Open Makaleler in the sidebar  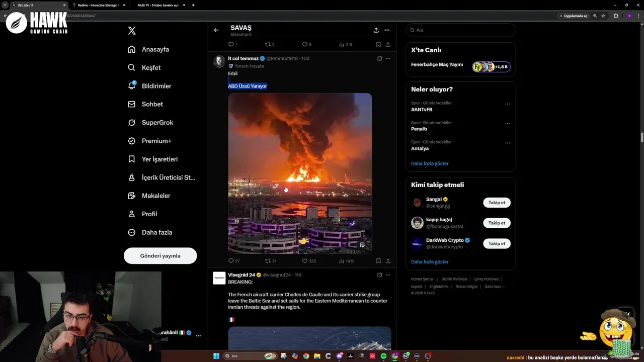[x=149, y=196]
